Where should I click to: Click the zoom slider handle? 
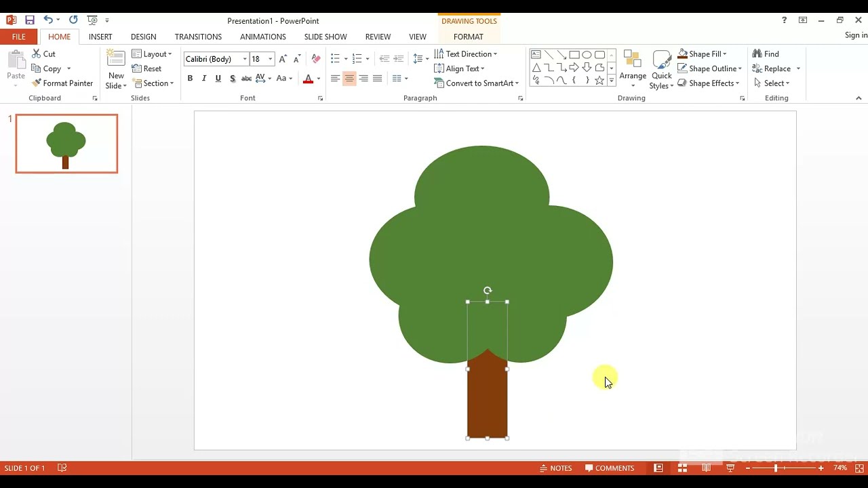pos(776,468)
